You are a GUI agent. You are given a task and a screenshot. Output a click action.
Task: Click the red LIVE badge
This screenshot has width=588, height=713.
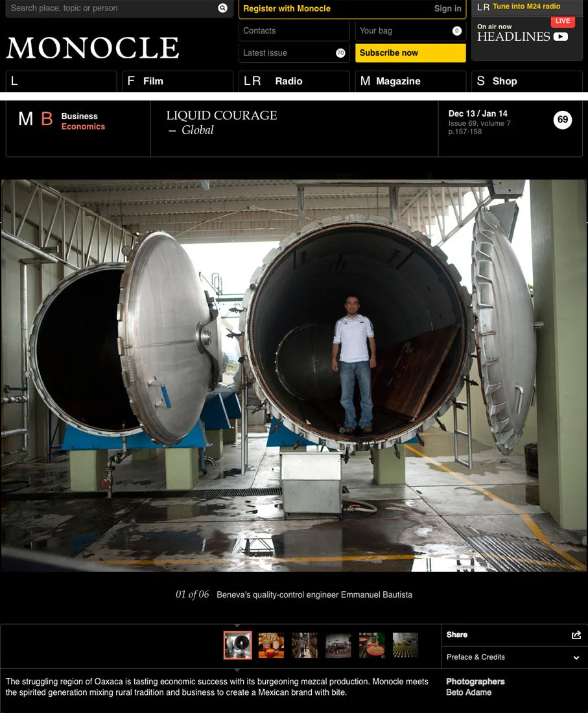click(x=563, y=21)
